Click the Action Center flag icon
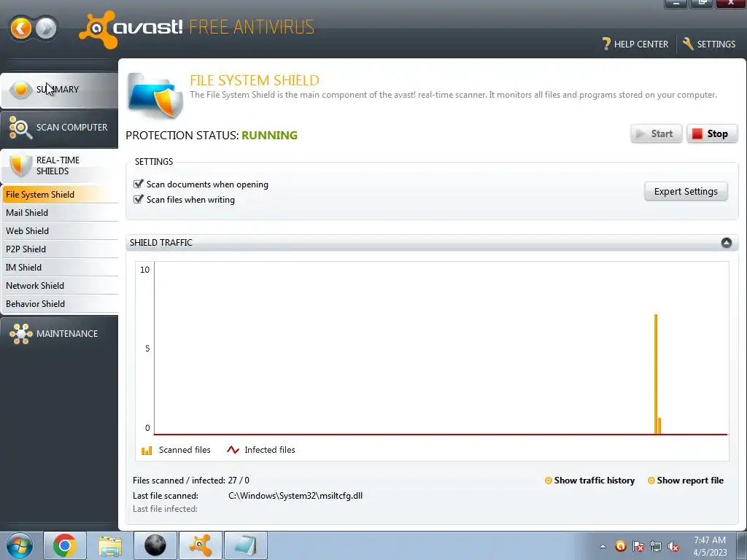 (638, 546)
